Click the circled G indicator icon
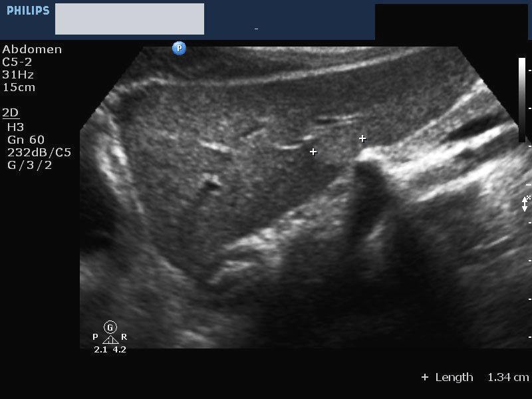The image size is (532, 399). 110,327
